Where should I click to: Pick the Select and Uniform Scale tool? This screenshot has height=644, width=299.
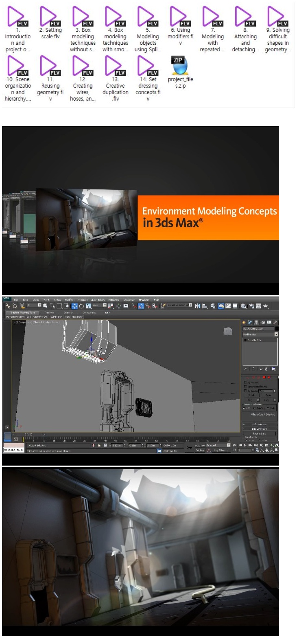pyautogui.click(x=88, y=306)
